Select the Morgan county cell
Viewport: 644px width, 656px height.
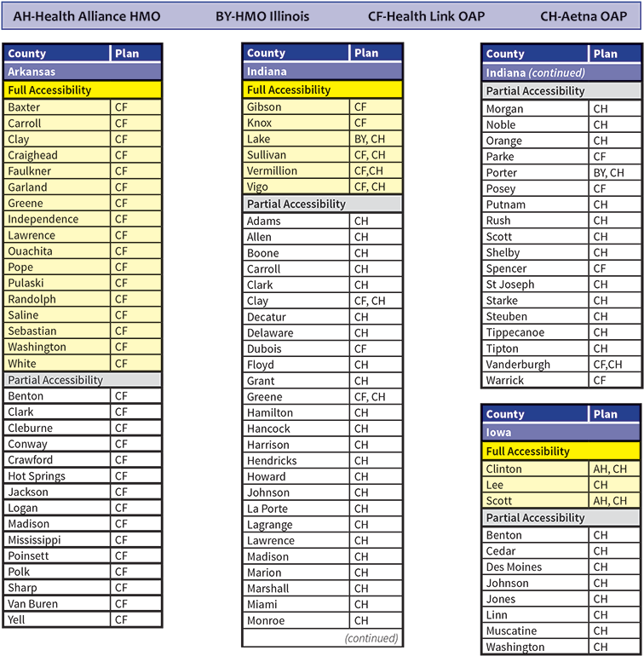tap(535, 109)
